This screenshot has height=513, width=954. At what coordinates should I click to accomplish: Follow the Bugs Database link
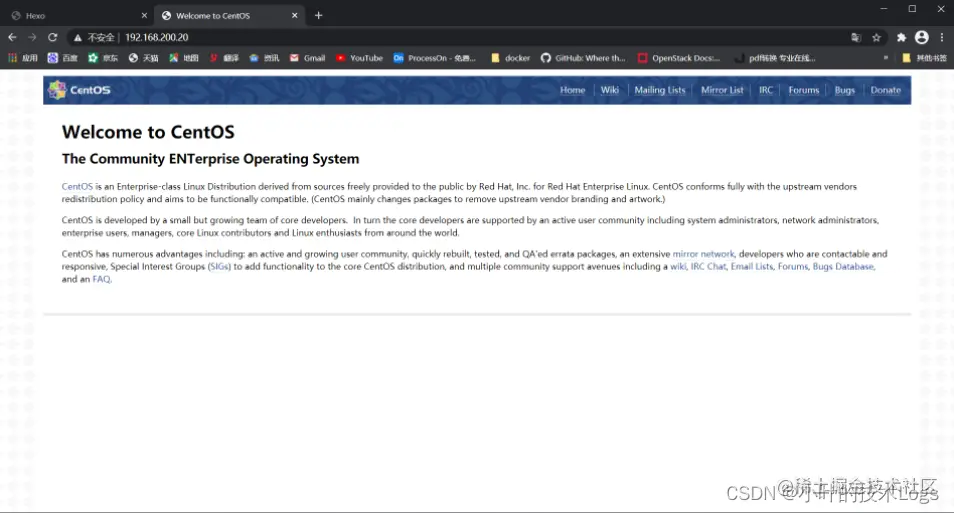coord(843,267)
